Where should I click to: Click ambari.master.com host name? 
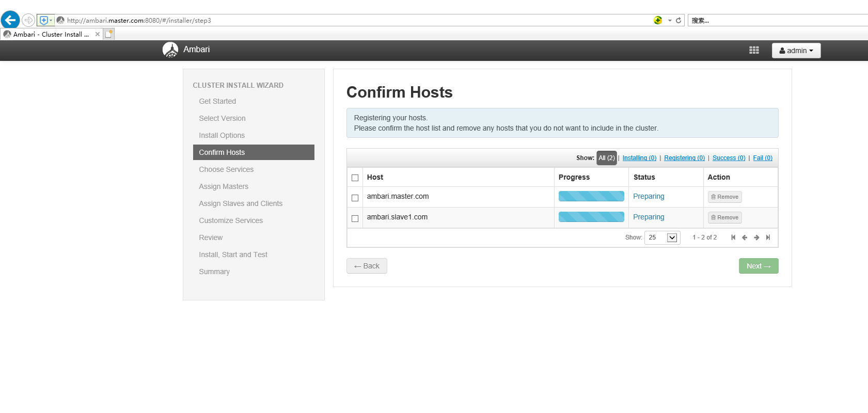(x=398, y=196)
